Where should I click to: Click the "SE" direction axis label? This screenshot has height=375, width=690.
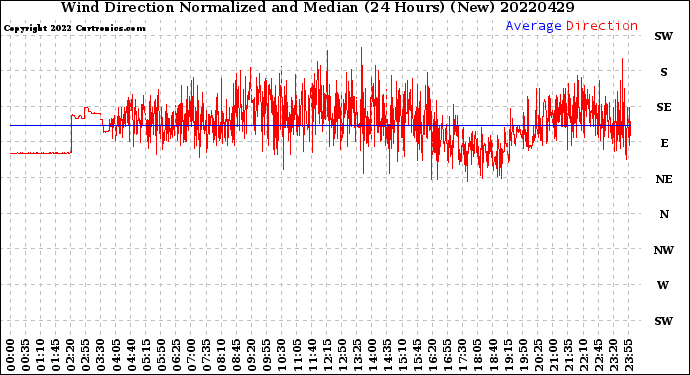[x=664, y=107]
